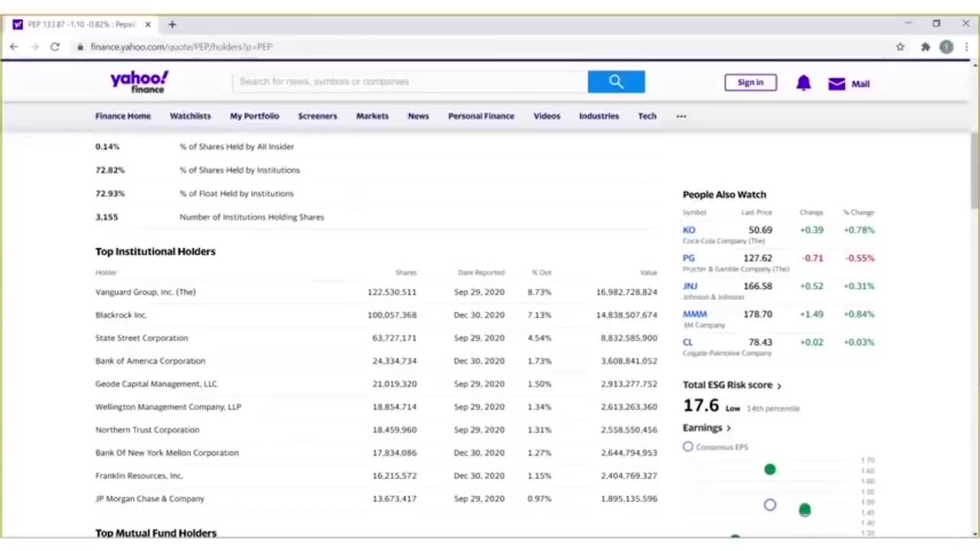Screen dimensions: 980x551
Task: Reload the page with refresh icon
Action: pos(55,47)
